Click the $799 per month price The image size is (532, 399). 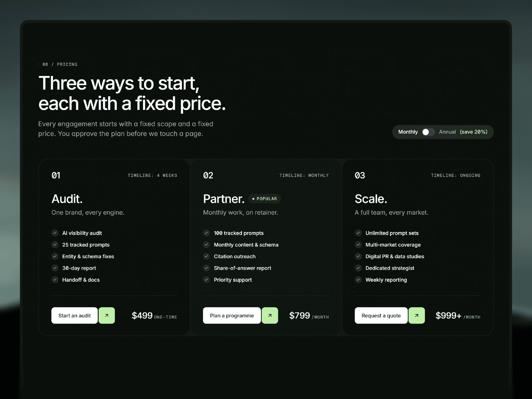[x=309, y=316]
